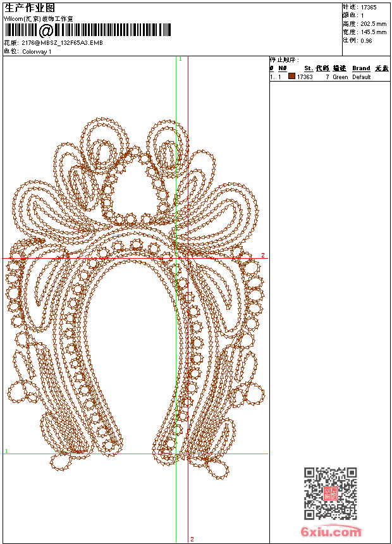Viewport: 392px width, 544px height.
Task: Click file name '2176@MBSZ_132F65A3.EMB'
Action: pyautogui.click(x=62, y=42)
